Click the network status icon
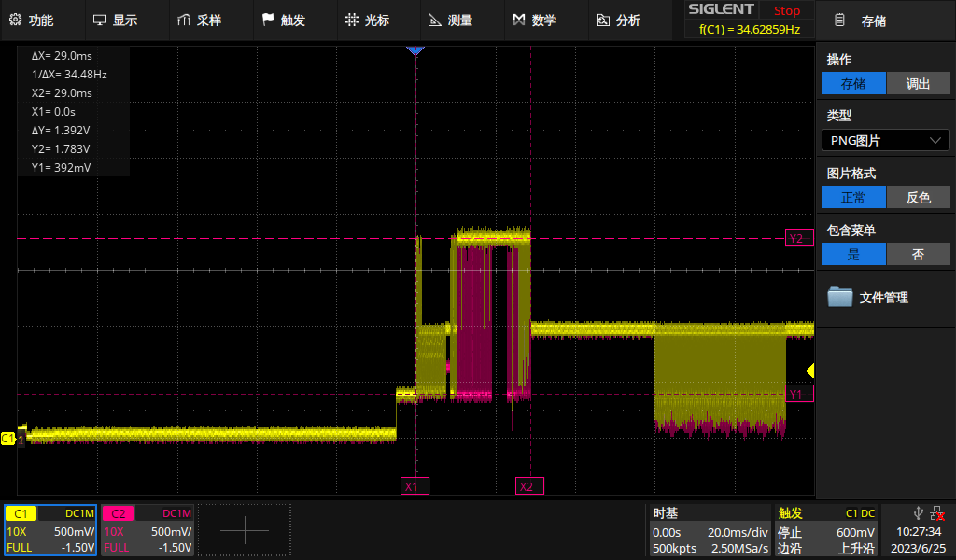The image size is (956, 560). (x=936, y=512)
